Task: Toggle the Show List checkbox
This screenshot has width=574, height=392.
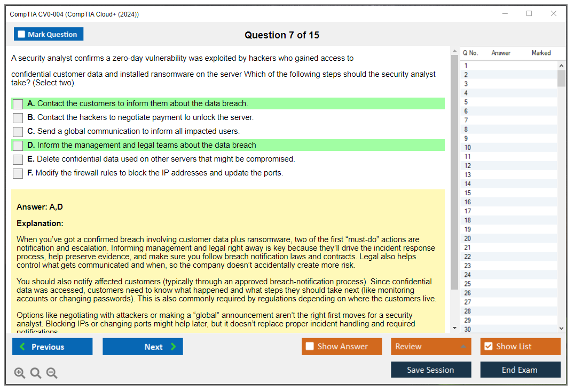Action: [x=488, y=347]
